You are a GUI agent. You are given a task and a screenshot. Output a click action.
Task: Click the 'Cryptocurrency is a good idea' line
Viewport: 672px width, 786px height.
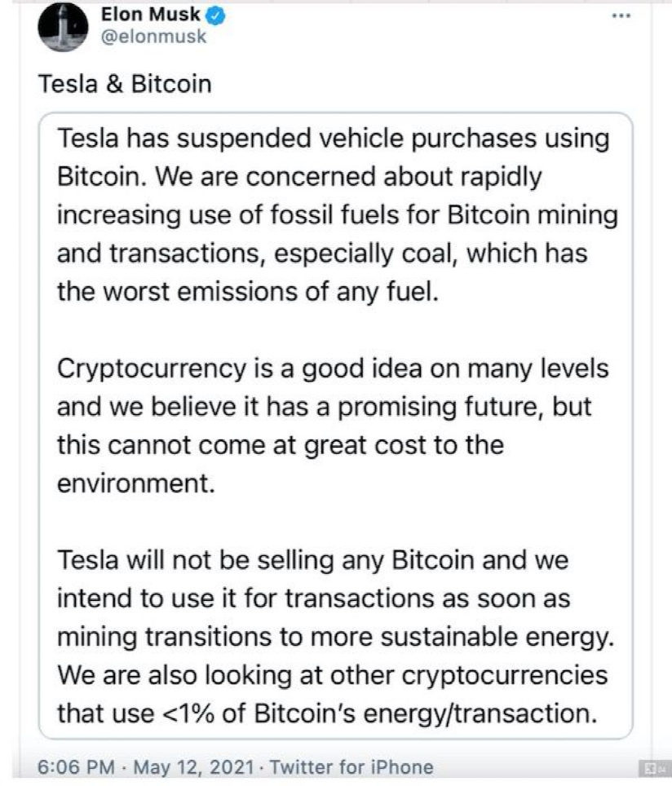(x=333, y=369)
